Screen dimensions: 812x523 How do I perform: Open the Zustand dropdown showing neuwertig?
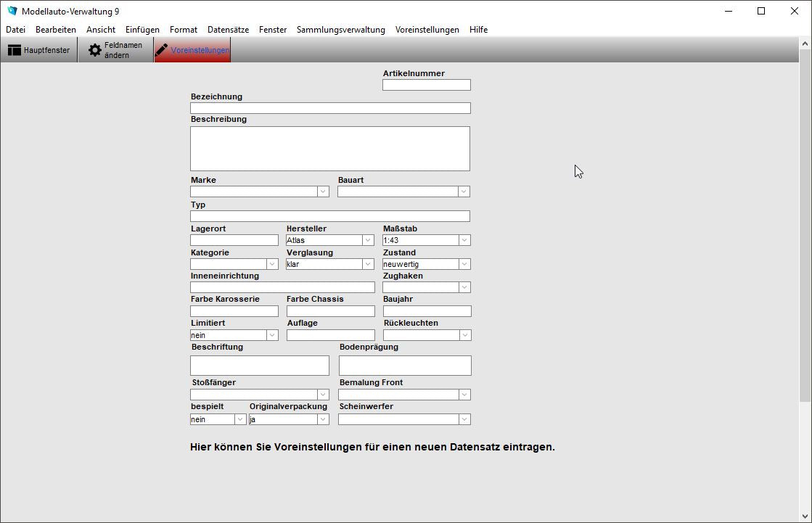click(x=465, y=263)
